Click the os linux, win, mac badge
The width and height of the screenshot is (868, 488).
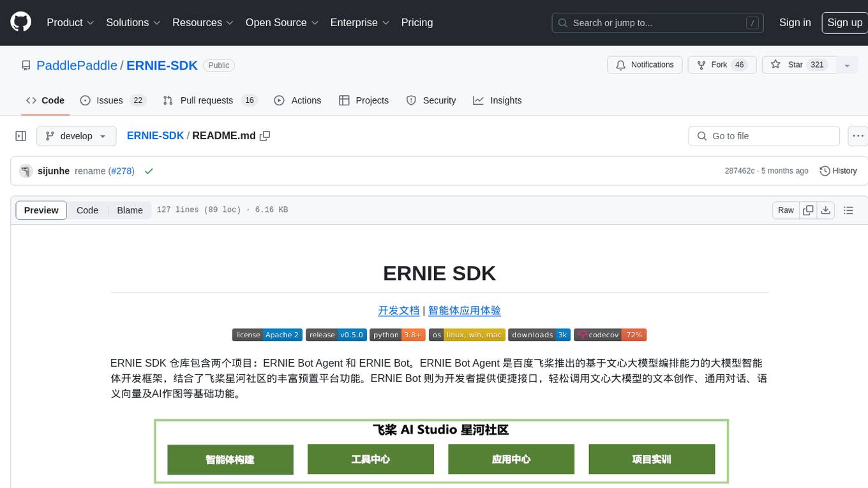[467, 335]
